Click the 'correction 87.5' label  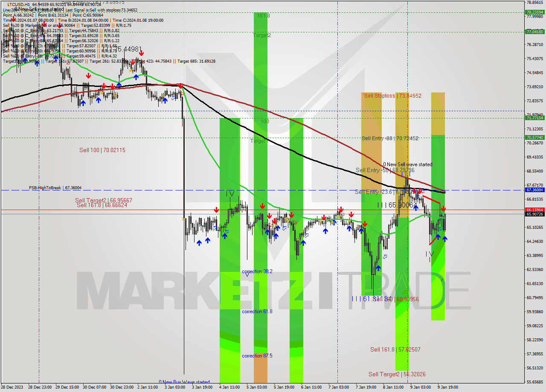coord(257,356)
